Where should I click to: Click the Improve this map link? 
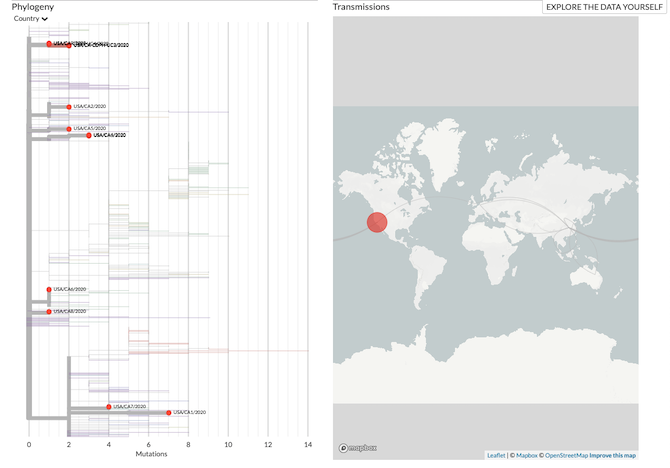(612, 455)
